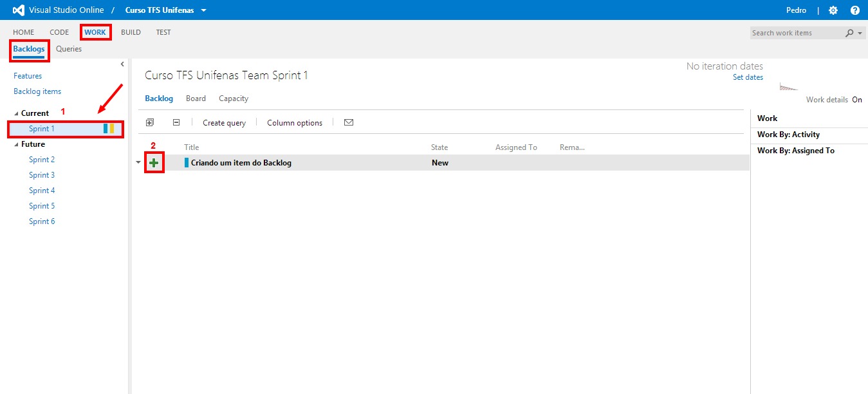Click the green add task plus icon

click(x=154, y=163)
